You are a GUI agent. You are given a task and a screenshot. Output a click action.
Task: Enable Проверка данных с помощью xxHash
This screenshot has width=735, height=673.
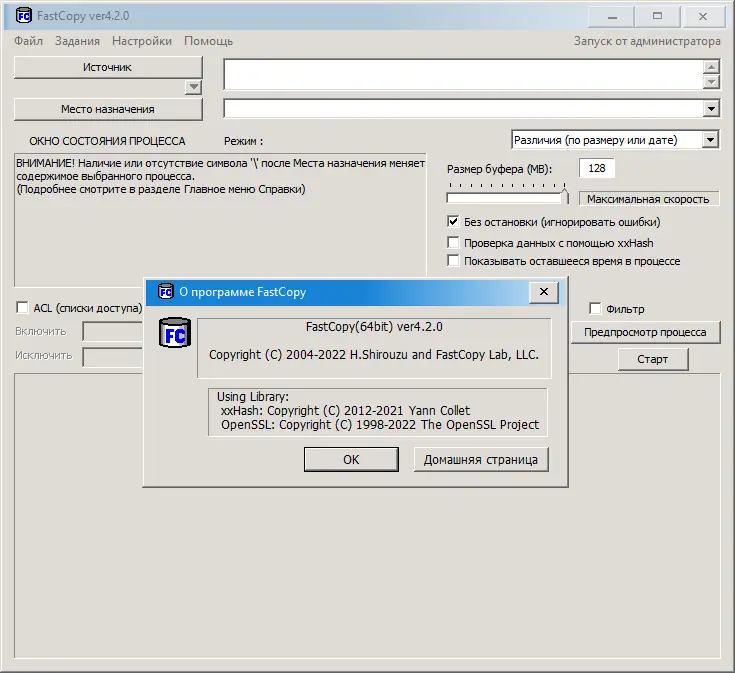click(453, 243)
